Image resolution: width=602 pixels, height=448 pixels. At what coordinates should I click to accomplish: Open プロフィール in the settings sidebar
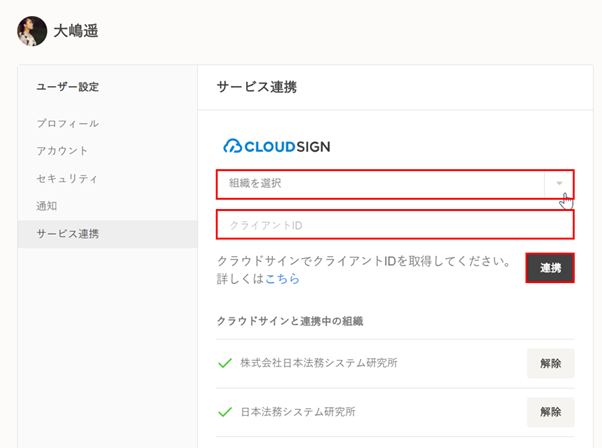(x=67, y=123)
